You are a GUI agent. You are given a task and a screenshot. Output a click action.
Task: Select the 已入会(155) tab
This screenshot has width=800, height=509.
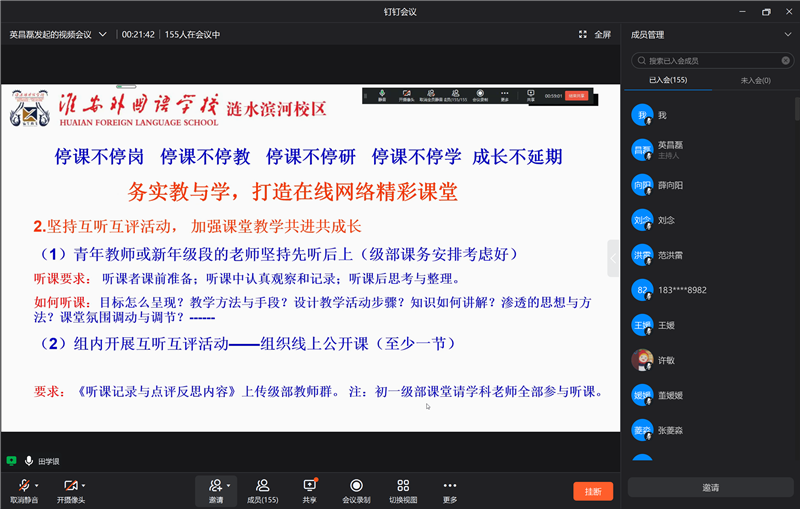coord(668,80)
